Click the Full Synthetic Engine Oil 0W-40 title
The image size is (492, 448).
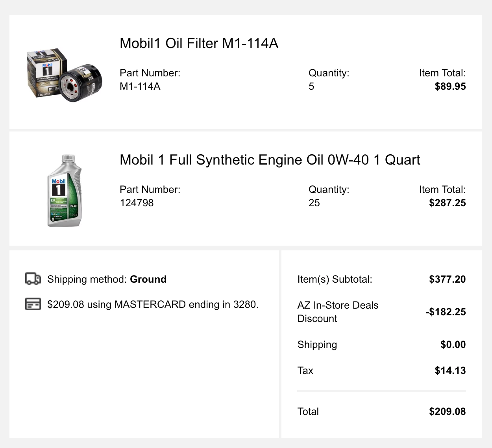point(270,160)
